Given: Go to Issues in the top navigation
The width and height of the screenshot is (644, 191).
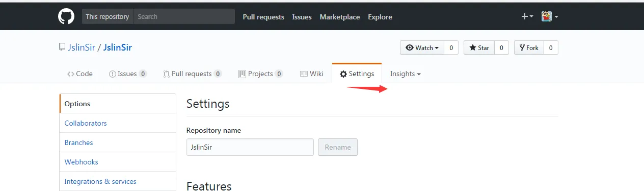Looking at the screenshot, I should [x=302, y=17].
